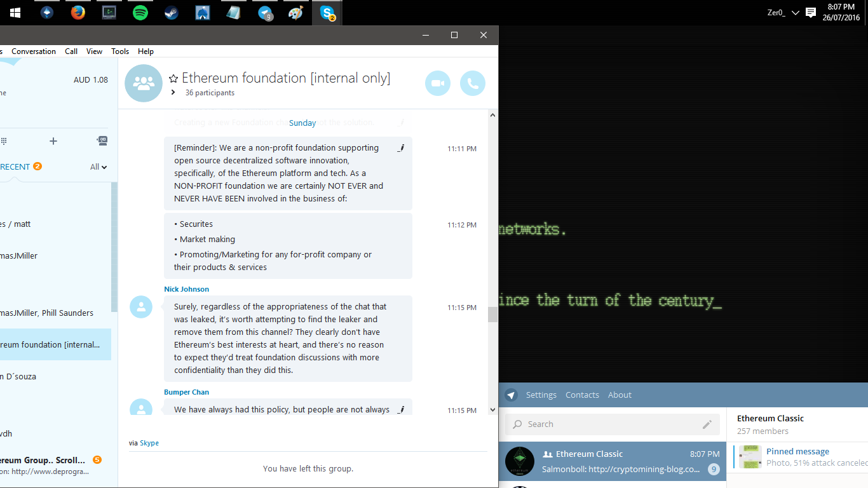Open About in the Telegram window

click(620, 395)
